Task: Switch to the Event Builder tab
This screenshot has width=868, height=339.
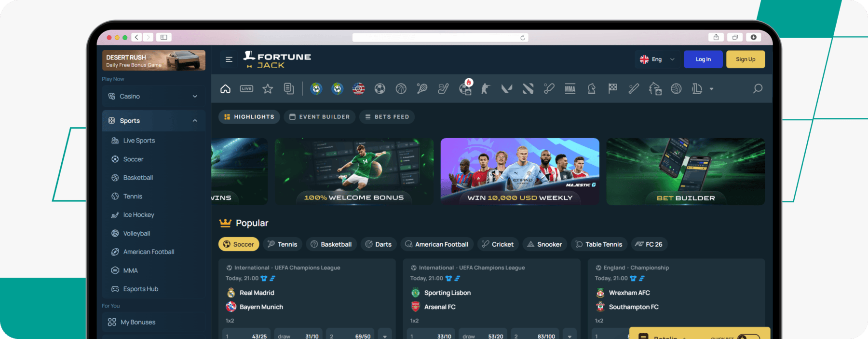Action: click(319, 117)
